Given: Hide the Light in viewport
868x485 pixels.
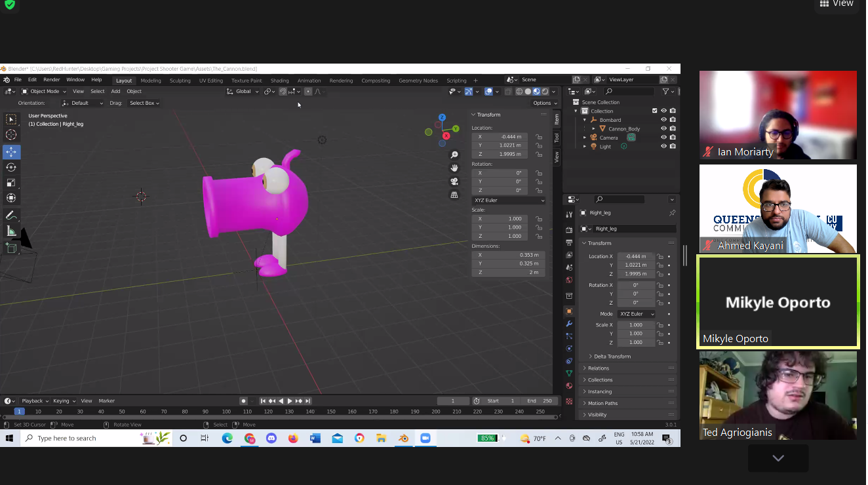Looking at the screenshot, I should (663, 146).
